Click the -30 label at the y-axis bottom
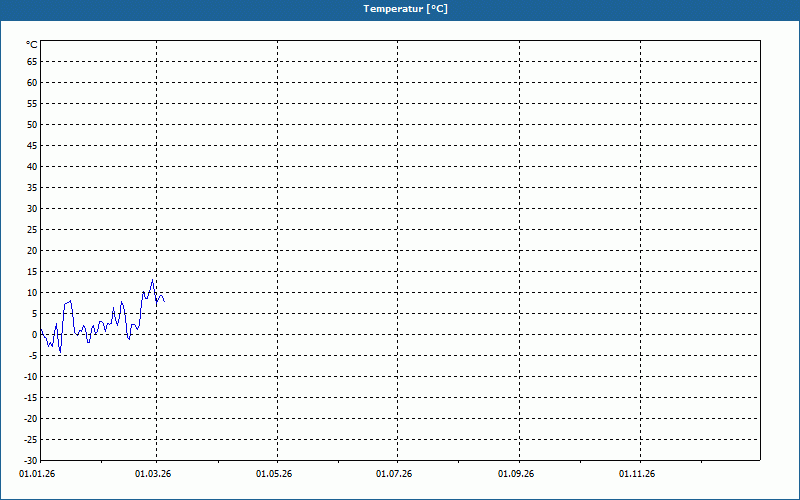 click(x=29, y=460)
